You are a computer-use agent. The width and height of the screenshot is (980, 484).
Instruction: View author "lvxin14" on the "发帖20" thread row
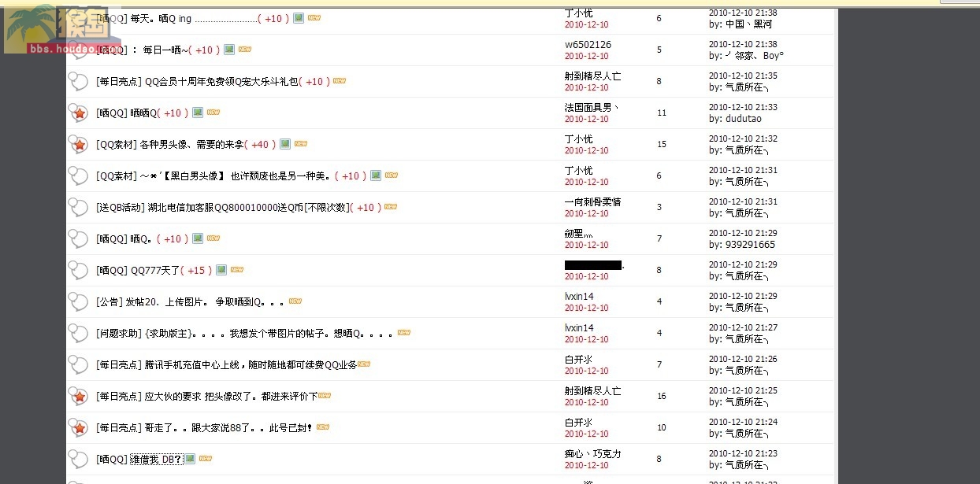click(579, 297)
